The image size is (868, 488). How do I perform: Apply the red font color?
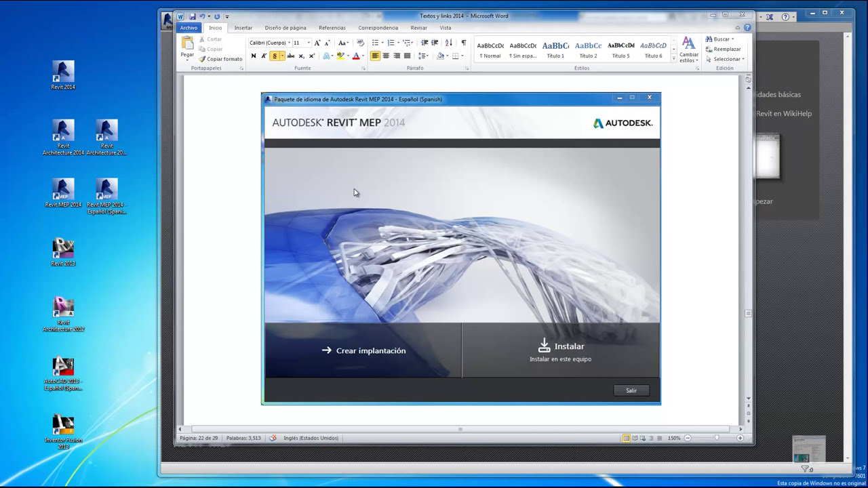pos(355,56)
